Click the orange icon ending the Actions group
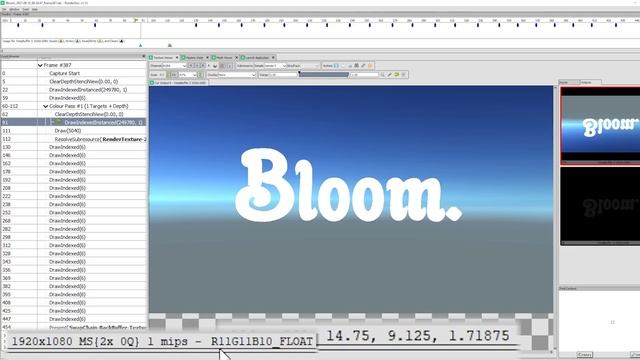 (x=370, y=66)
